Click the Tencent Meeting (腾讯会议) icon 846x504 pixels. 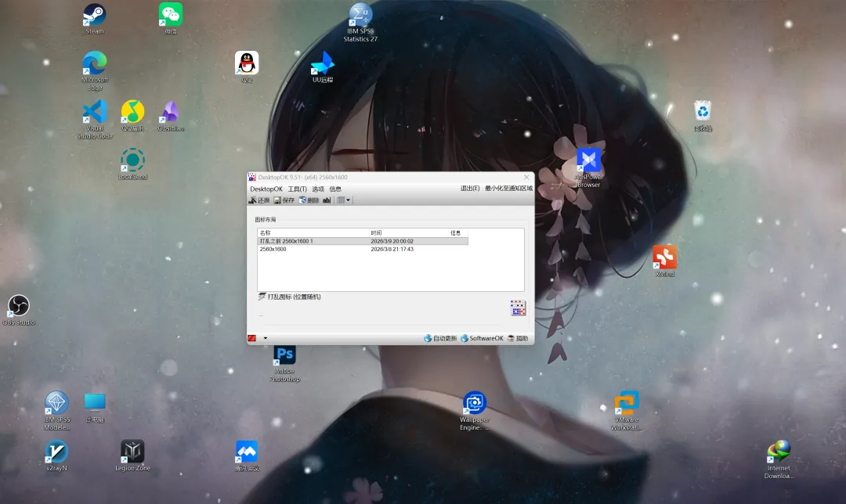(x=247, y=455)
